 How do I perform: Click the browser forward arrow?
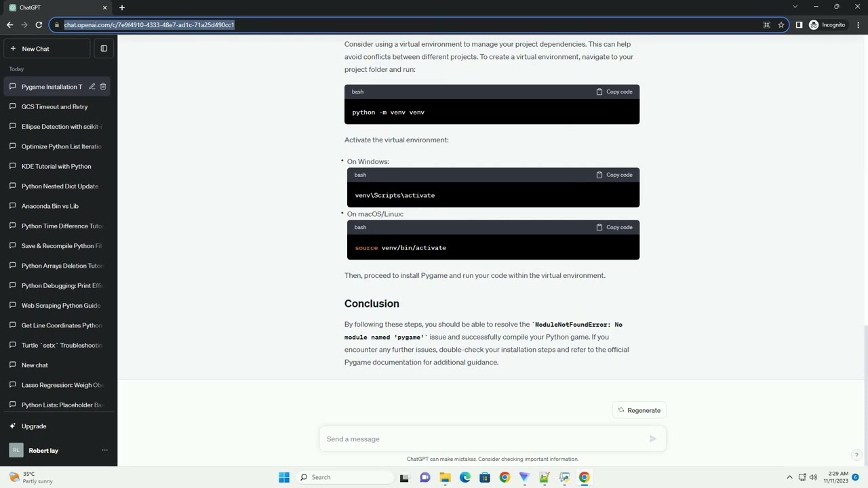coord(24,25)
